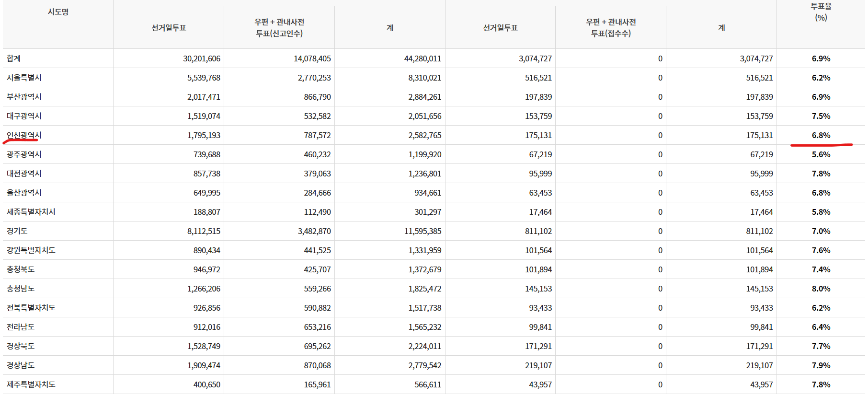Select the underlined 인천광역시 row label
The image size is (868, 396).
[24, 135]
